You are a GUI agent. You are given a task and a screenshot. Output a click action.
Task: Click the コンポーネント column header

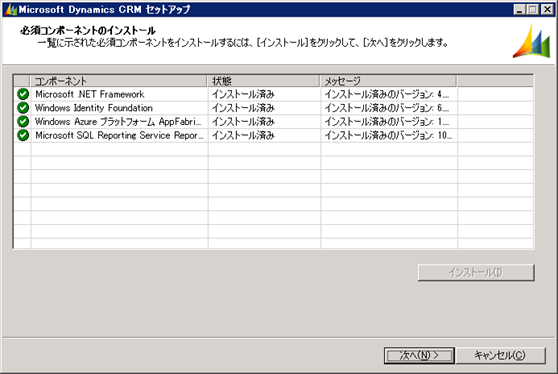(119, 81)
